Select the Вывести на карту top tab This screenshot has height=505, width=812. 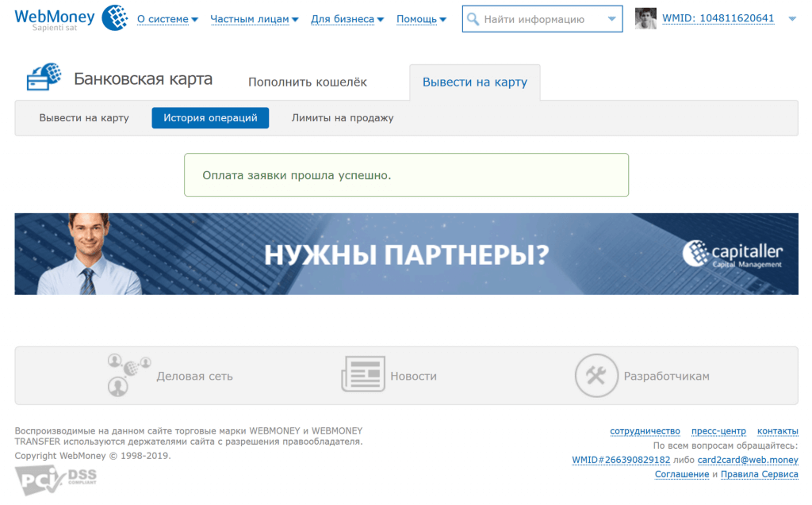click(475, 82)
